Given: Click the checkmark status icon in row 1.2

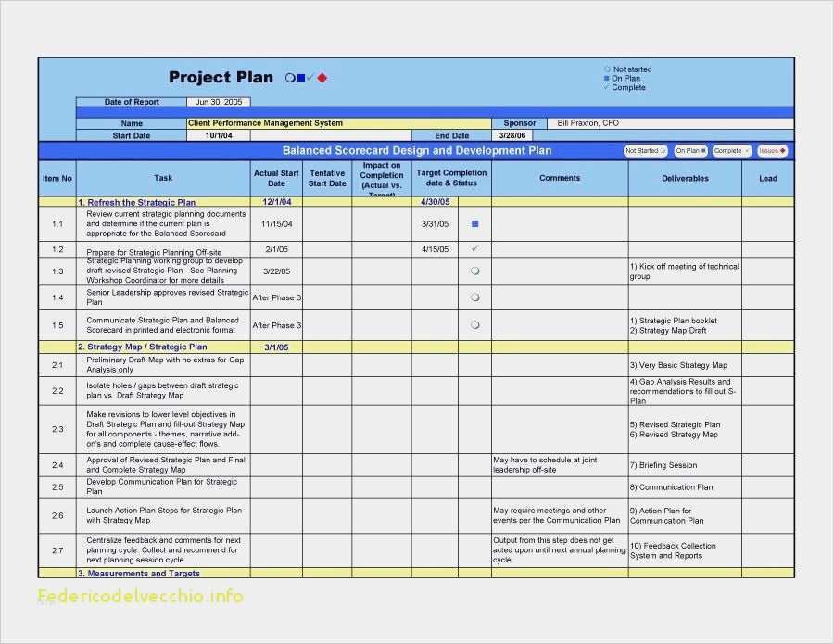Looking at the screenshot, I should [475, 248].
